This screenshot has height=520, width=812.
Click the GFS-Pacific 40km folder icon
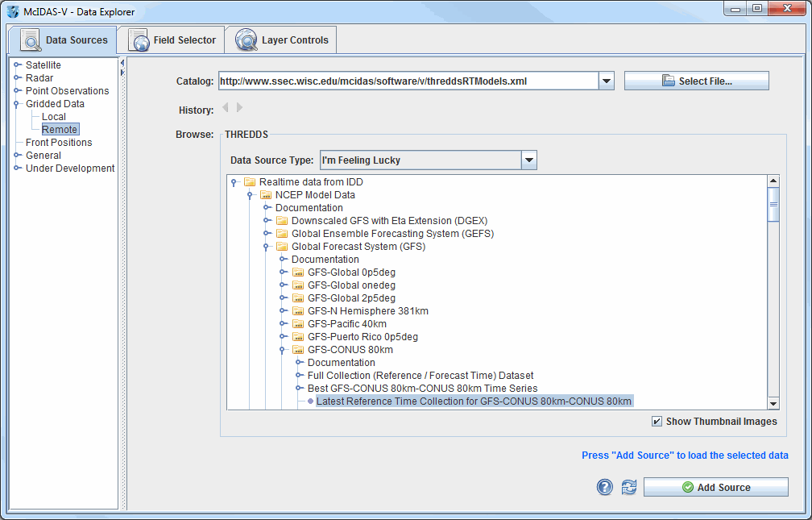298,324
